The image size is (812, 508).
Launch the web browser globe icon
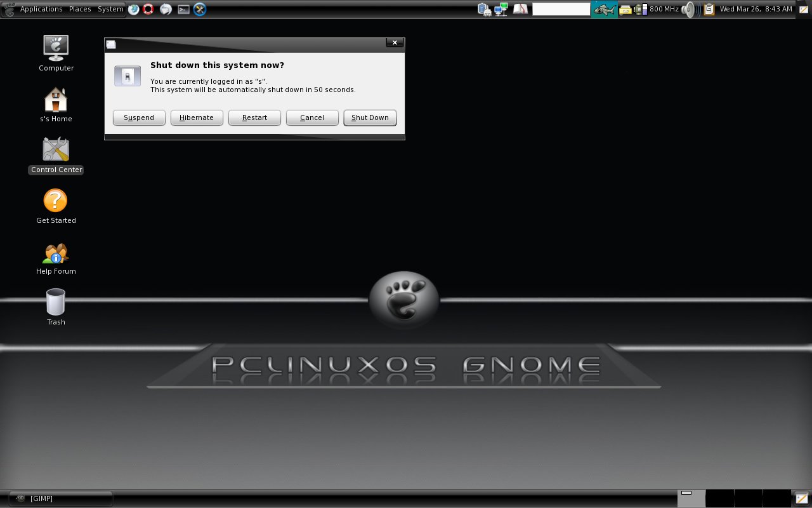click(x=134, y=9)
